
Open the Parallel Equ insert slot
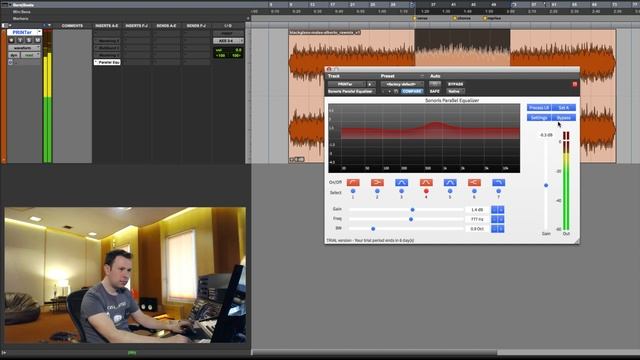point(107,62)
